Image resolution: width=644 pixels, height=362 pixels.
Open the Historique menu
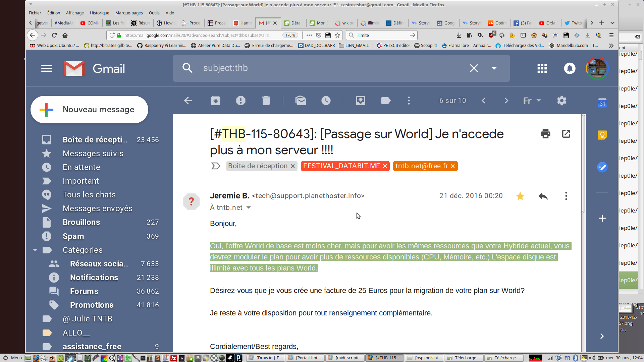pyautogui.click(x=99, y=13)
